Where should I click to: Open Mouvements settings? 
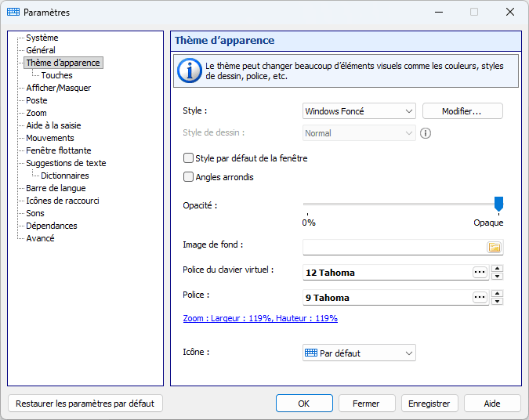pyautogui.click(x=50, y=138)
